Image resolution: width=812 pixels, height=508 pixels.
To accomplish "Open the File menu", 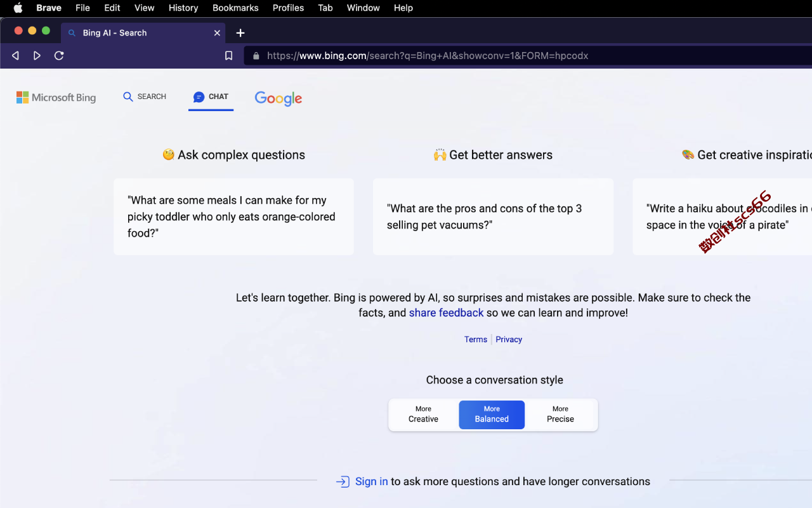I will click(82, 8).
